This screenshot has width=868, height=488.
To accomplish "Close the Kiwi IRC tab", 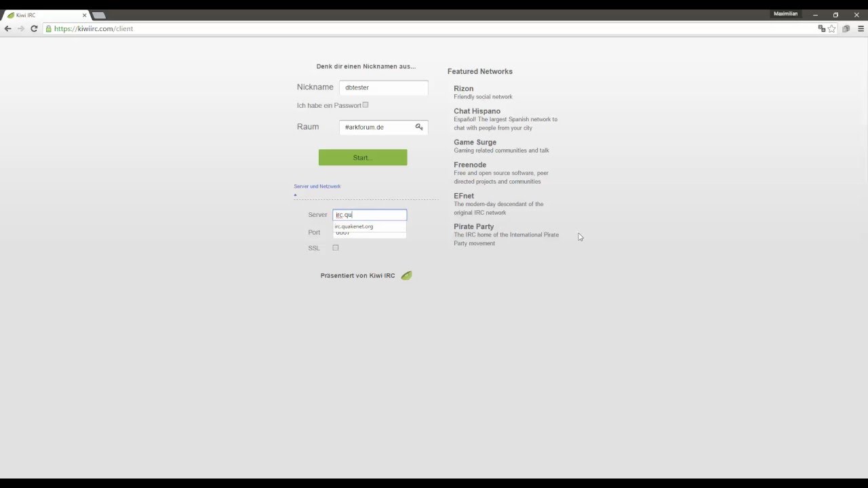I will coord(85,15).
